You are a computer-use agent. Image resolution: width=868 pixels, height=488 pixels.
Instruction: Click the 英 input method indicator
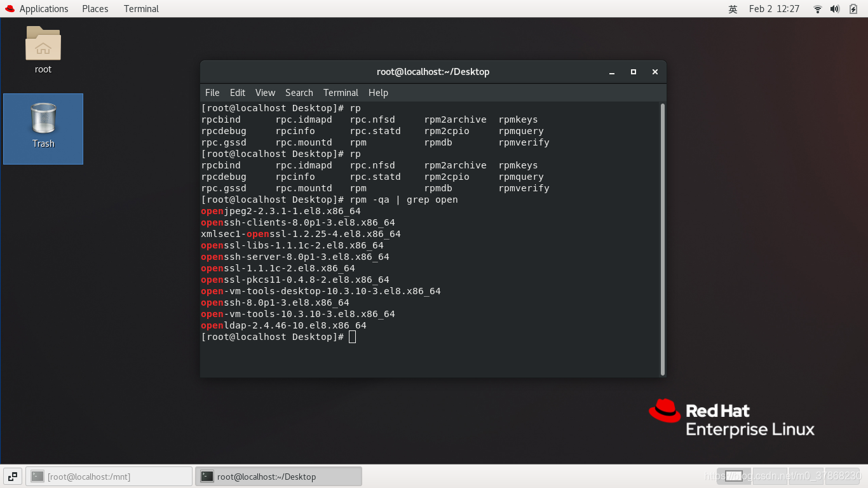[733, 9]
